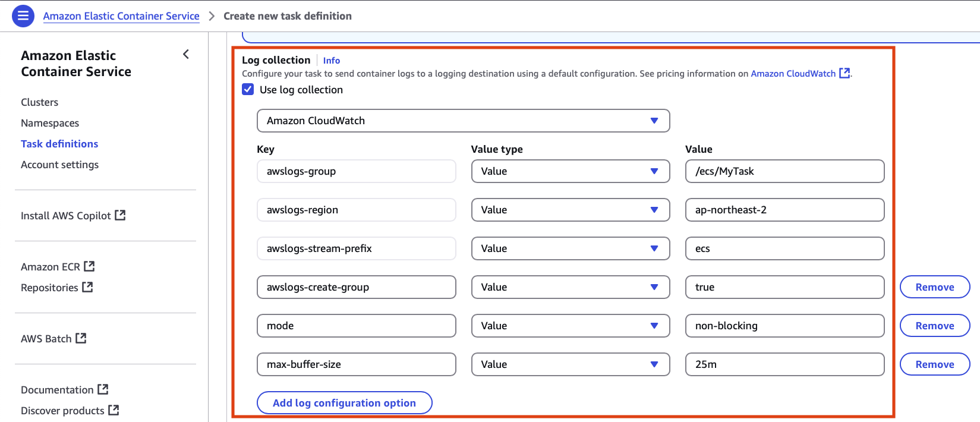
Task: Open Value type dropdown for awslogs-group
Action: pyautogui.click(x=571, y=171)
